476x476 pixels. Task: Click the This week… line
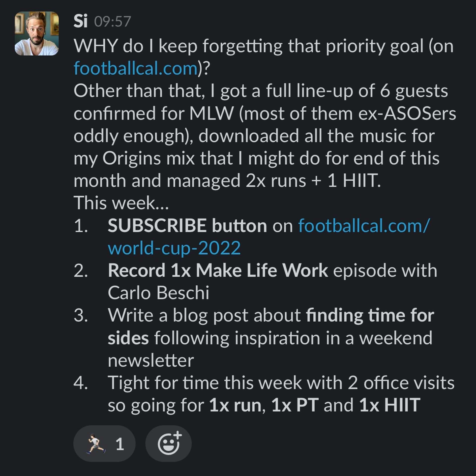tap(121, 203)
